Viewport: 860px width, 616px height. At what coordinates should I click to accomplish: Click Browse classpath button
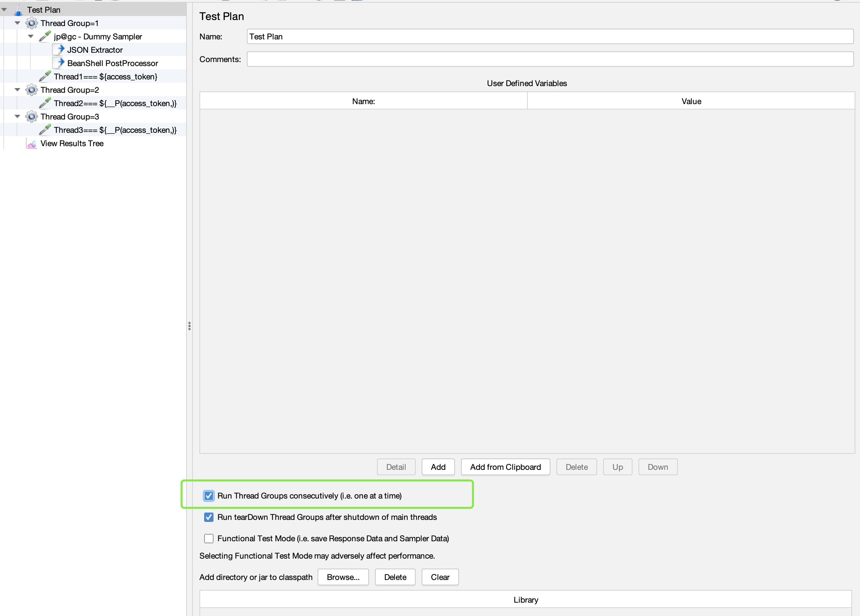pos(343,577)
